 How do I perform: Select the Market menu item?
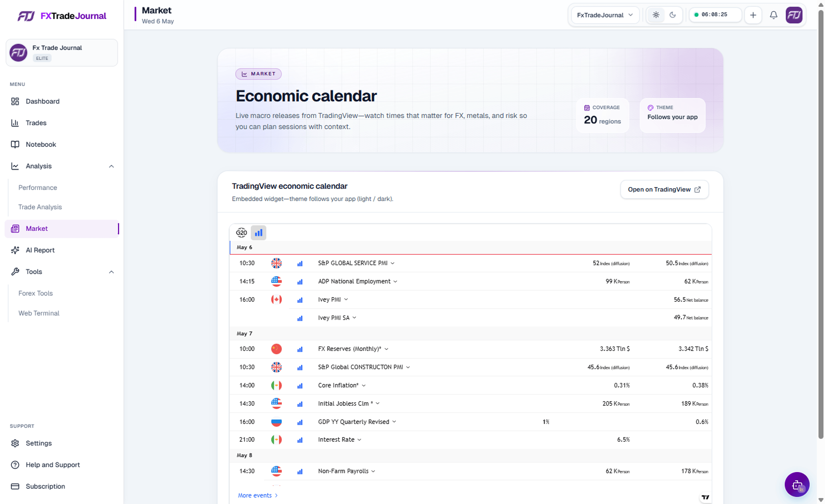[62, 228]
